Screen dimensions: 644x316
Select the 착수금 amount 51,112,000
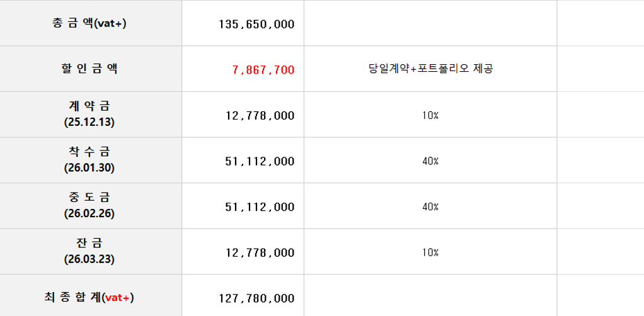243,160
